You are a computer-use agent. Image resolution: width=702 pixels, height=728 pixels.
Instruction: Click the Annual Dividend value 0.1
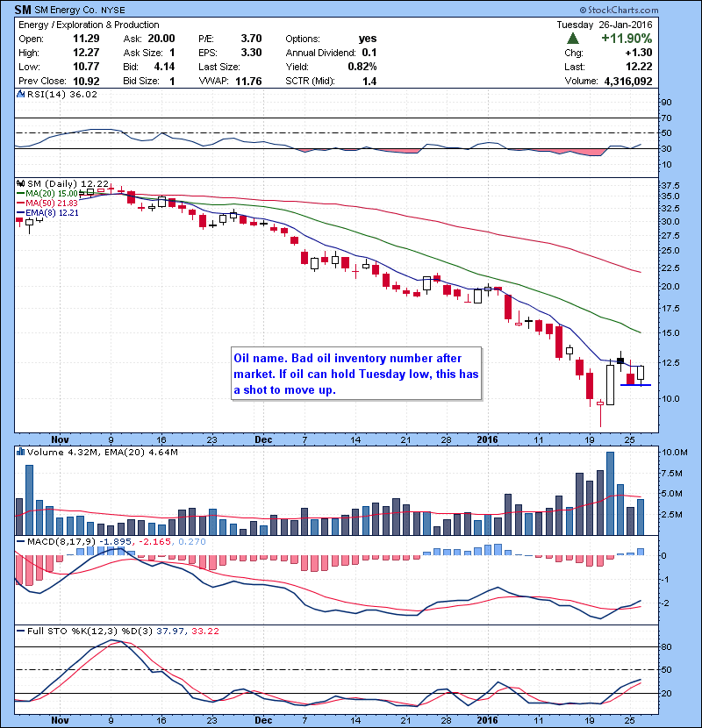pos(369,53)
